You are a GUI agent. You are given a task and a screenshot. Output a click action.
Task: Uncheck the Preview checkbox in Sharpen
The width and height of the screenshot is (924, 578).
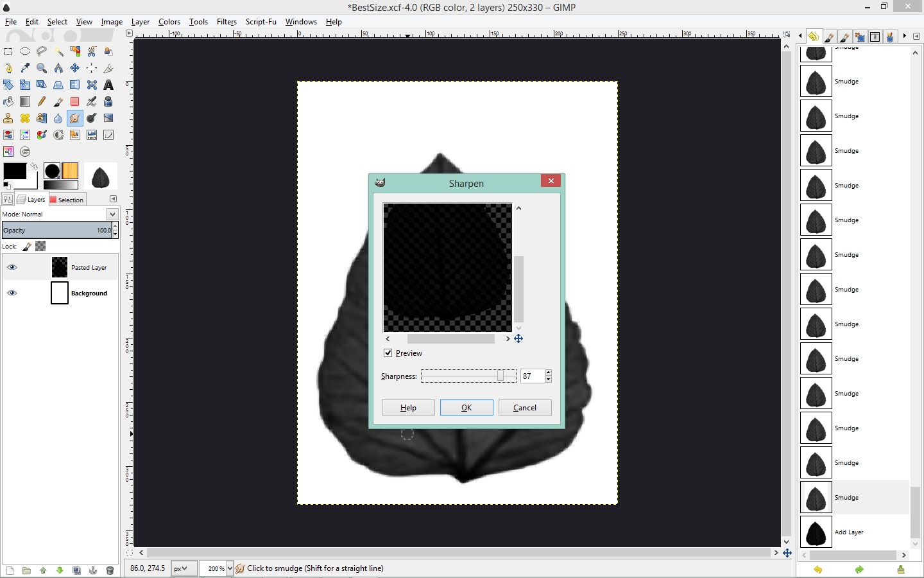click(x=388, y=353)
